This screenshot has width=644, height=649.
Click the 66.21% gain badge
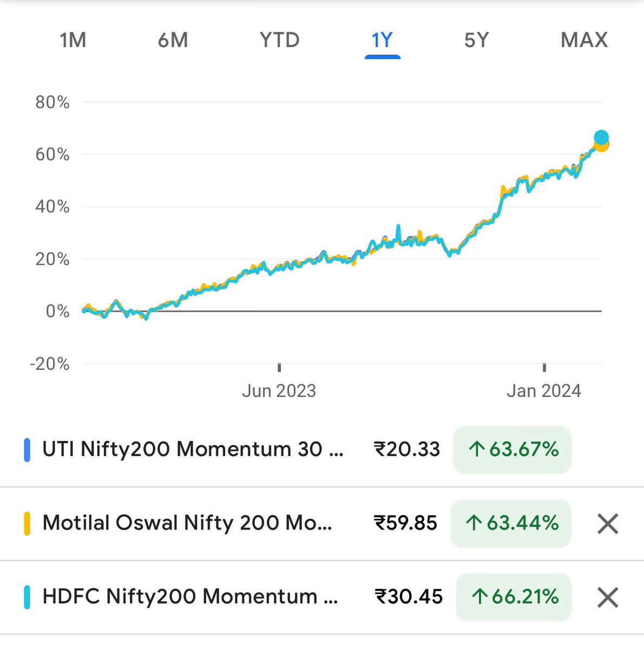514,597
